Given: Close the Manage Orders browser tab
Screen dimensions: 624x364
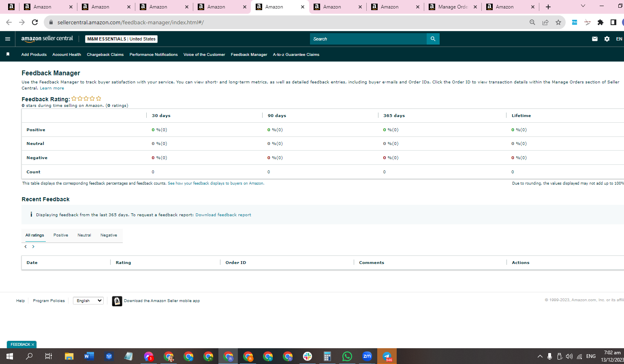Looking at the screenshot, I should click(x=476, y=7).
